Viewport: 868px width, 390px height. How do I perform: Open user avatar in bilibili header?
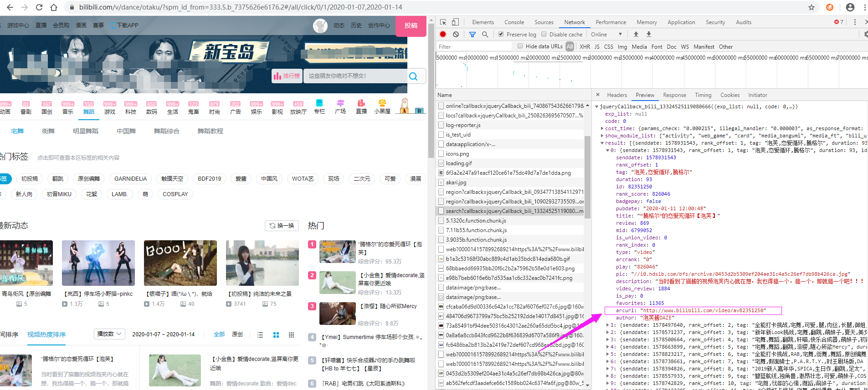pos(320,26)
